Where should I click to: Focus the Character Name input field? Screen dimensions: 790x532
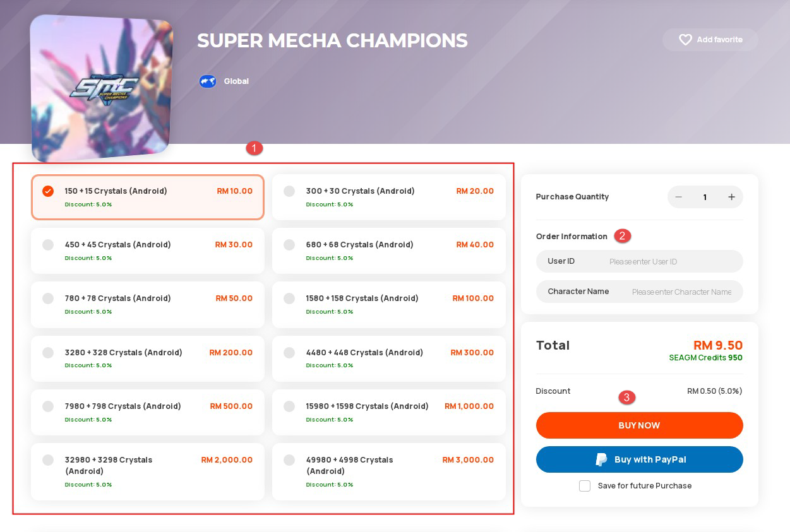[639, 292]
